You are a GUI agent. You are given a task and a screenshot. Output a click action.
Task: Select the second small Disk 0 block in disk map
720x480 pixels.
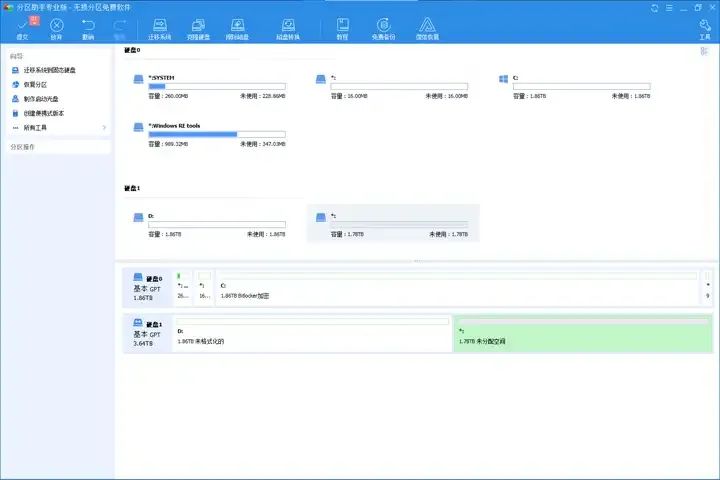(x=204, y=288)
